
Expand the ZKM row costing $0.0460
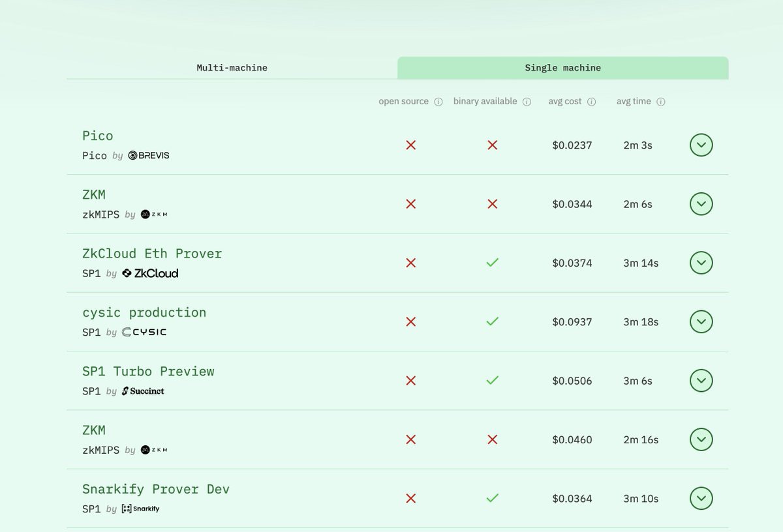(x=701, y=439)
